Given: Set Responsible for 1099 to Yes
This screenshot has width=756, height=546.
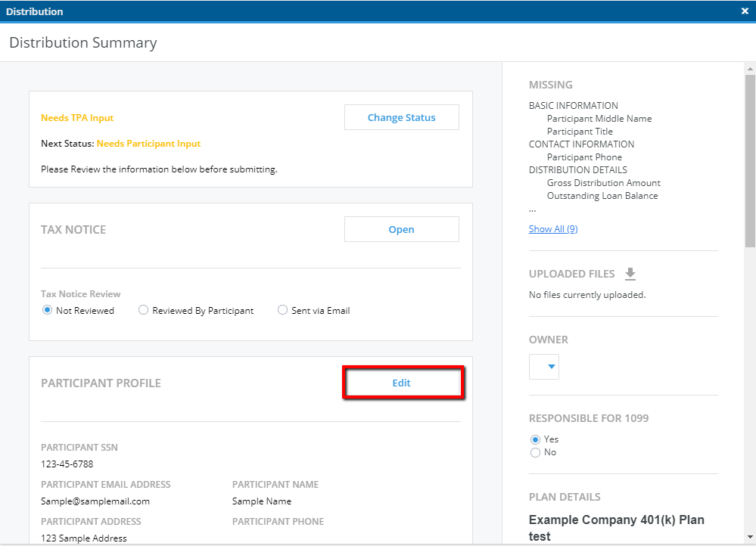Looking at the screenshot, I should pos(535,439).
